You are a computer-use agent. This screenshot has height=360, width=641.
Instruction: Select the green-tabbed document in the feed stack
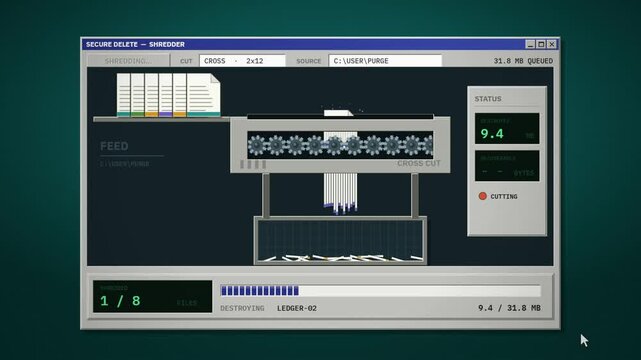click(137, 95)
